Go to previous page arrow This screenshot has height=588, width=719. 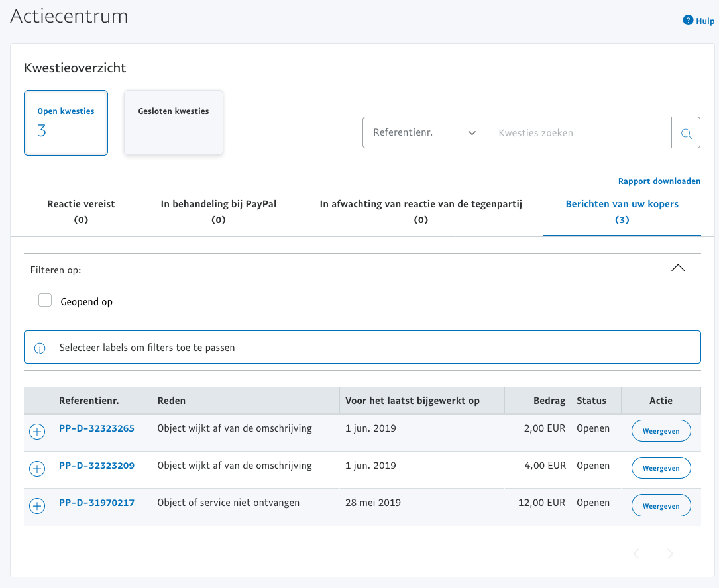tap(636, 554)
